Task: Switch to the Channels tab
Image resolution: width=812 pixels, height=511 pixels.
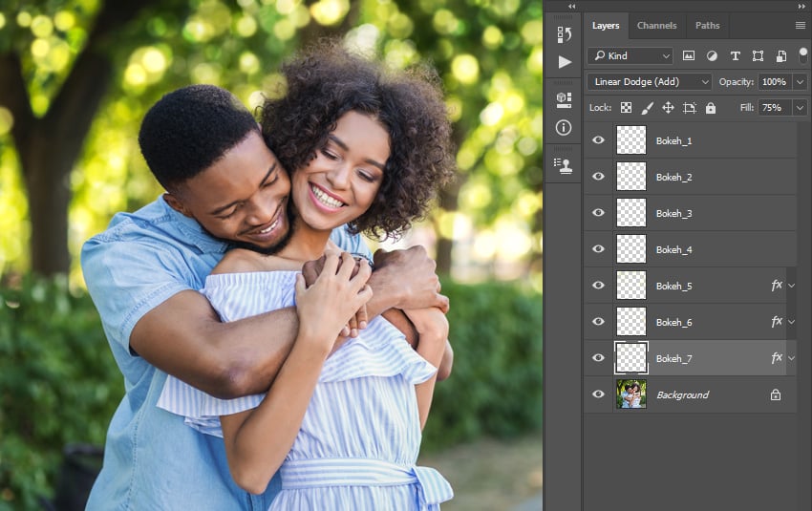Action: pos(656,26)
